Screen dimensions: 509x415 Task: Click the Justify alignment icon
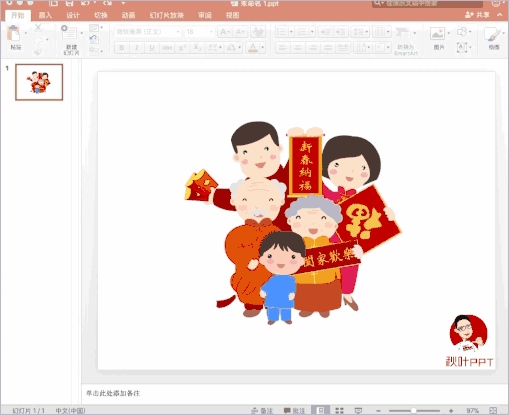tap(328, 48)
